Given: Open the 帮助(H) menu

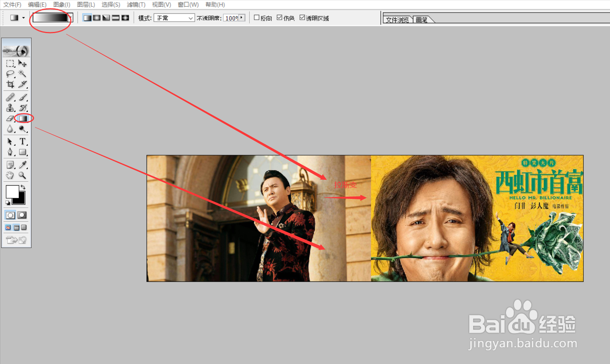Looking at the screenshot, I should coord(215,5).
